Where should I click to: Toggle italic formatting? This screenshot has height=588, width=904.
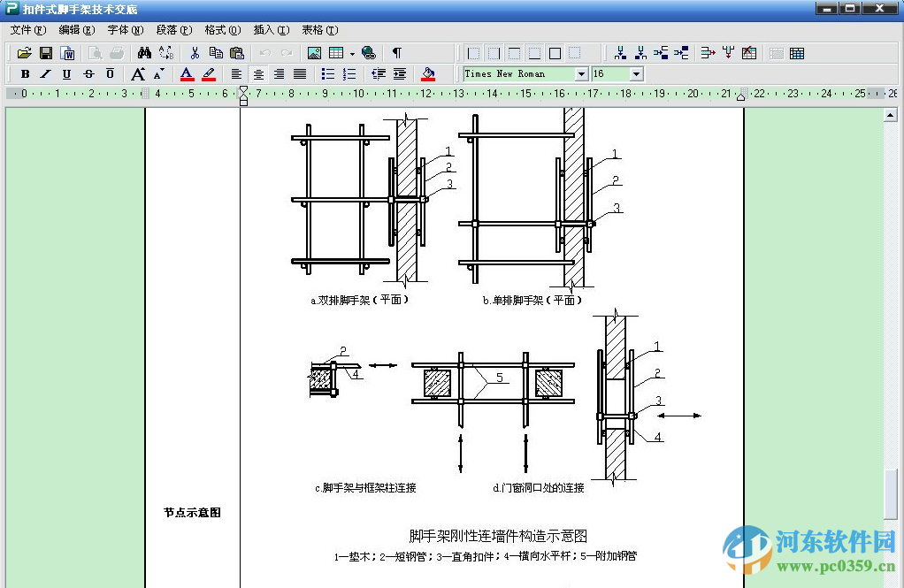45,73
